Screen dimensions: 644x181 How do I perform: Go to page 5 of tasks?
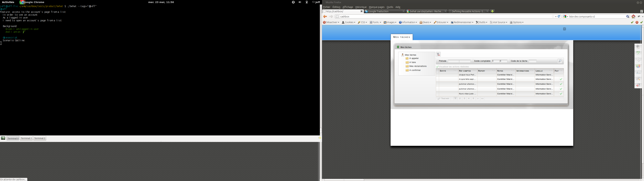click(473, 99)
